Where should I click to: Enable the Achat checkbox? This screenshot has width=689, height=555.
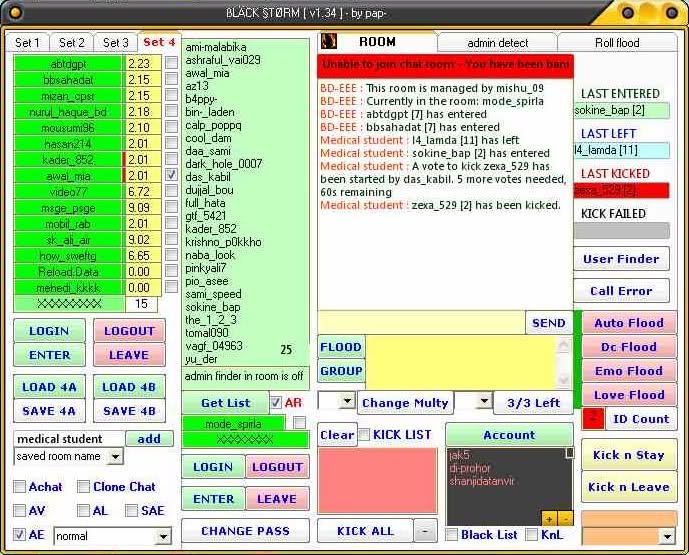[x=19, y=486]
